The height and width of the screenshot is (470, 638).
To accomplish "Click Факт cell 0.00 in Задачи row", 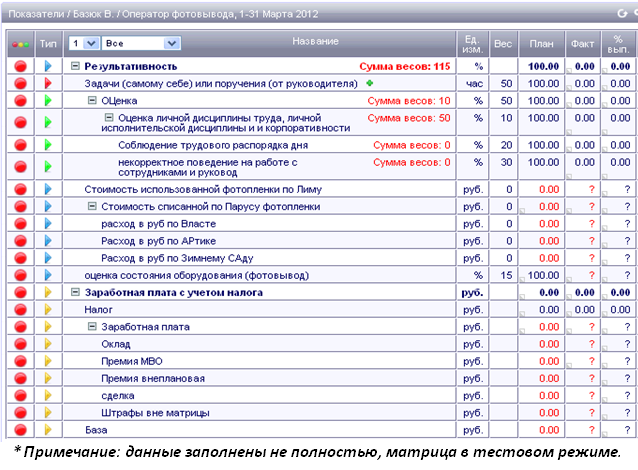I will click(585, 83).
